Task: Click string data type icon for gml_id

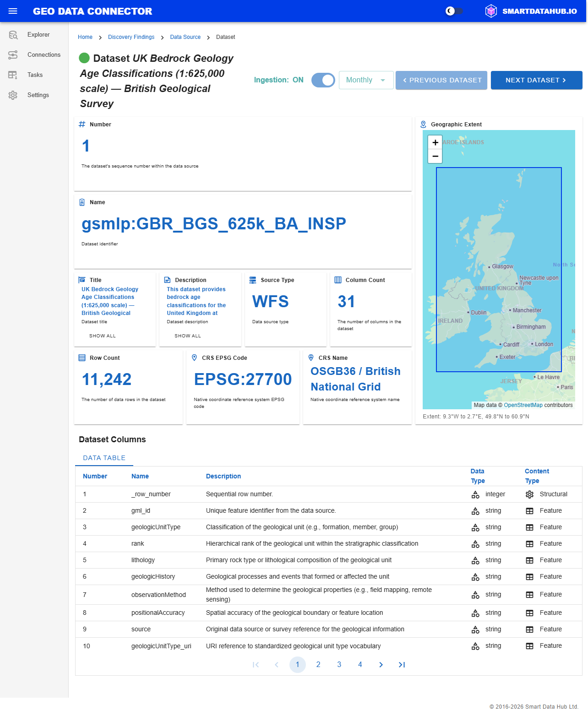Action: pos(475,511)
